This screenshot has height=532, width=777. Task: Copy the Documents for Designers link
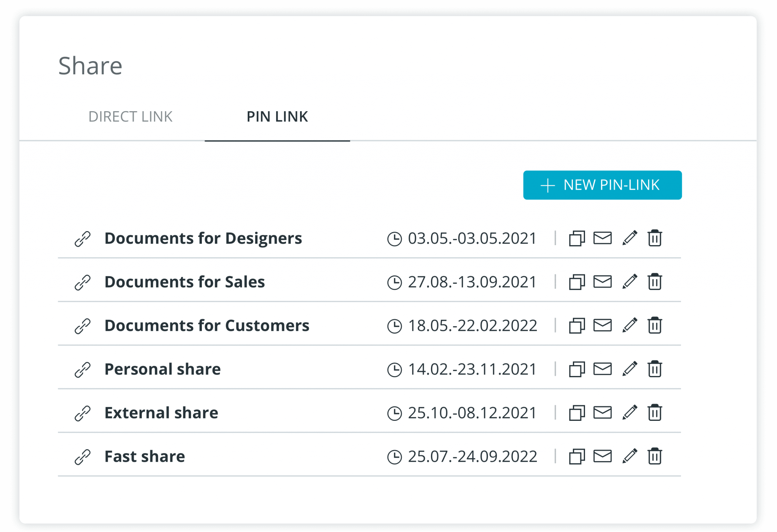577,238
